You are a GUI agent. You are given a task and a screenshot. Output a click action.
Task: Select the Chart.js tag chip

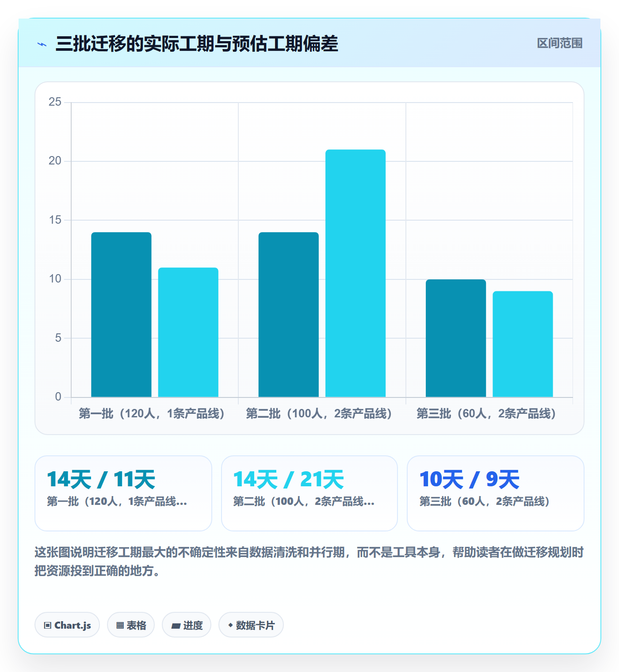[x=67, y=625]
